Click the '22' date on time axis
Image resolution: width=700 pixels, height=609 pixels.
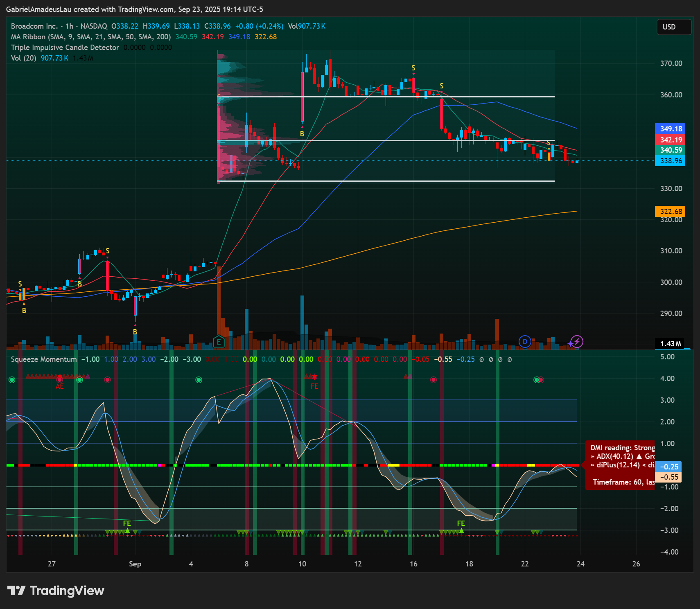point(525,564)
